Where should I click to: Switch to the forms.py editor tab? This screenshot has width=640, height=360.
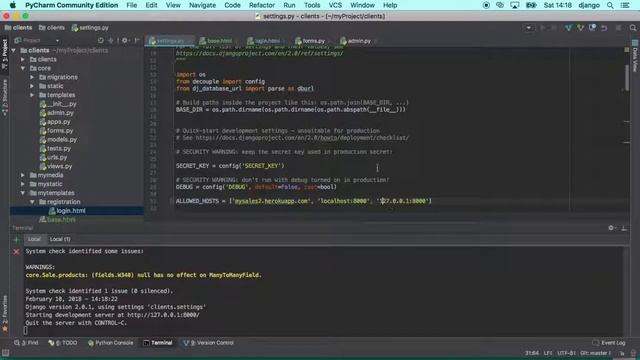[313, 41]
